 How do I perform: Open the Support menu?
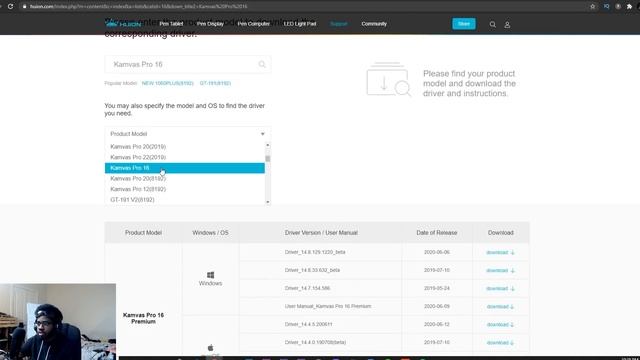coord(339,24)
